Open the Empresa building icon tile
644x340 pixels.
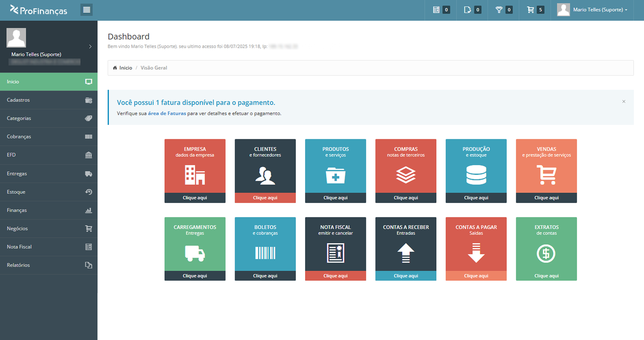pos(195,175)
